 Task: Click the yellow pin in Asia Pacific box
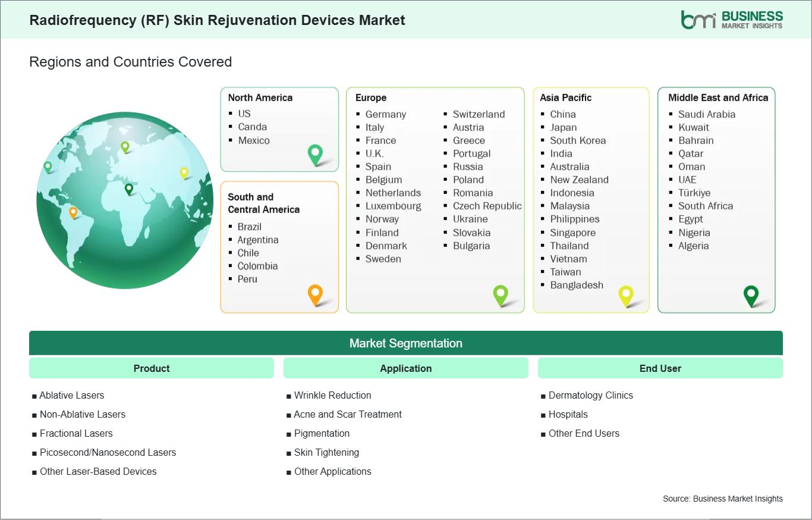626,296
